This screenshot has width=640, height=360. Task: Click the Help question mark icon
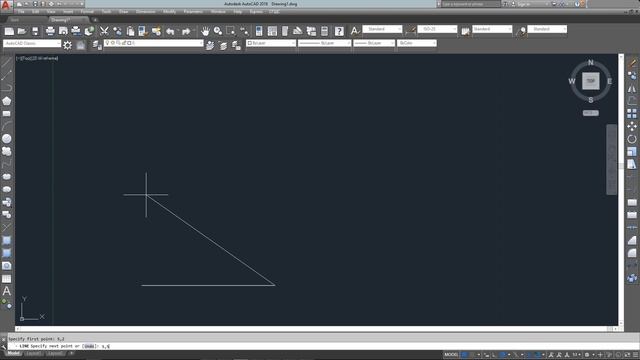(x=339, y=31)
